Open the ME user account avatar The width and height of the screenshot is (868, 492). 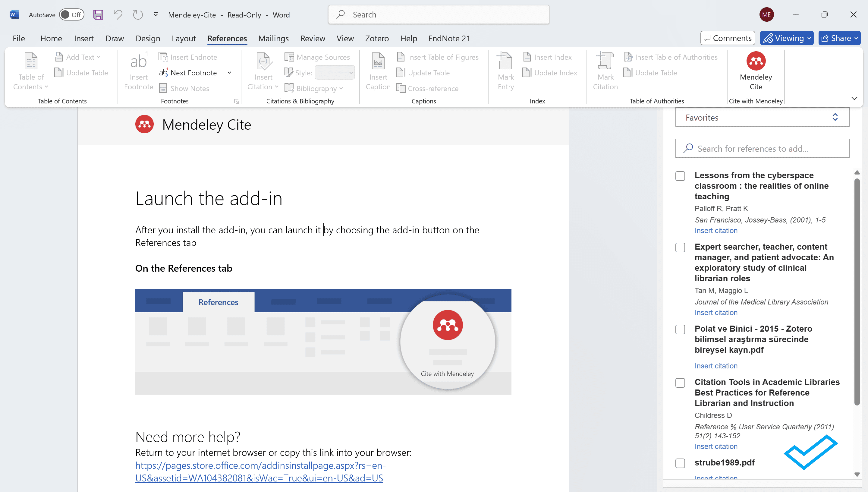(x=766, y=14)
